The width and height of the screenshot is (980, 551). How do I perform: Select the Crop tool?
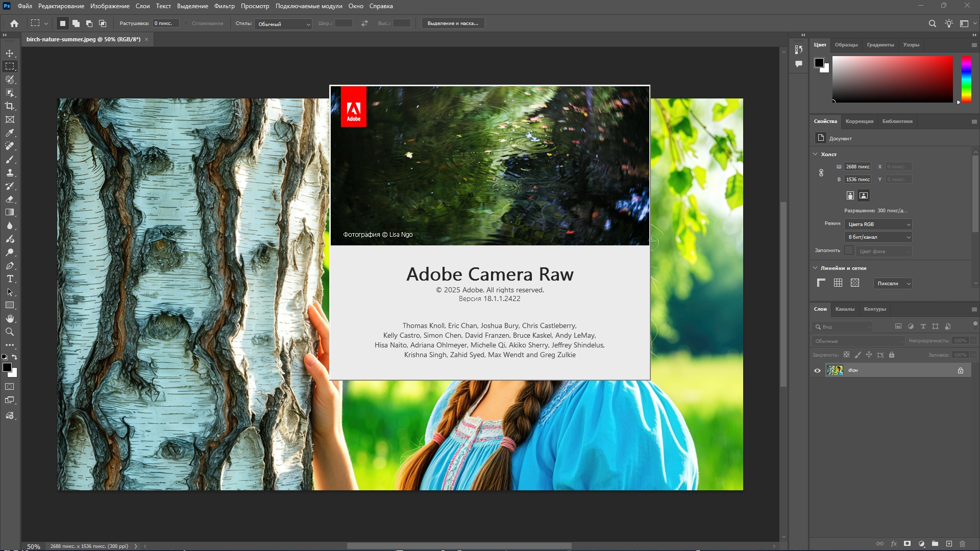pos(10,106)
